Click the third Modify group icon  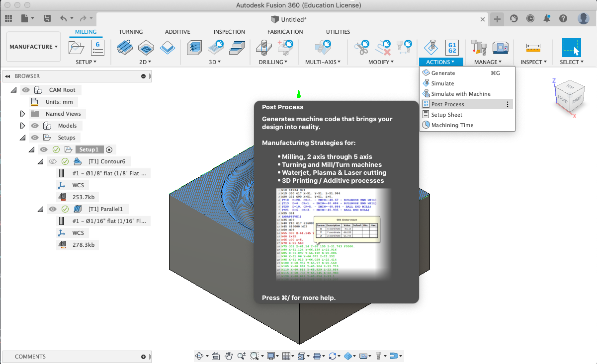(x=406, y=48)
